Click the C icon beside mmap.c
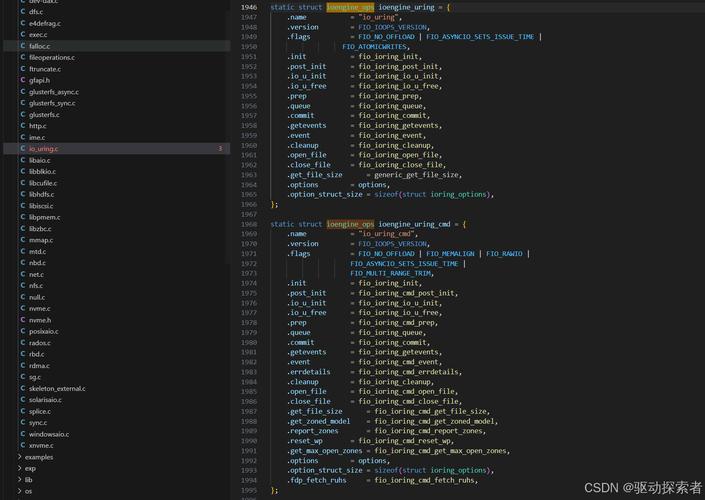This screenshot has width=705, height=500. point(22,240)
